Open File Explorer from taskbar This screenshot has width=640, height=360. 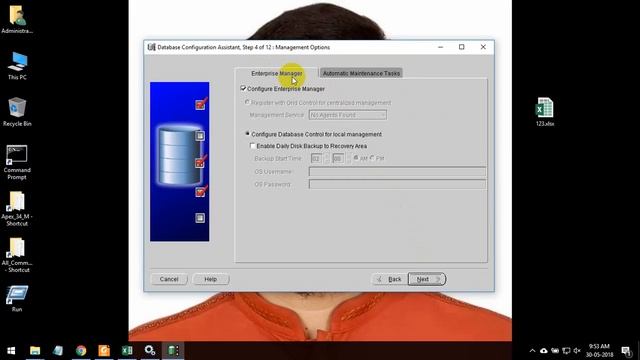point(35,351)
